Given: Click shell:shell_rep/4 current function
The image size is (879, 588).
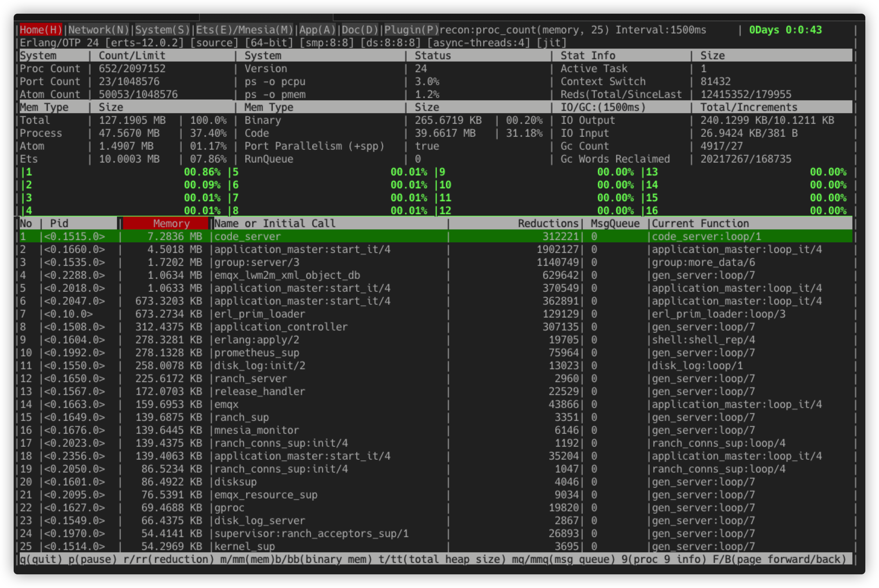Looking at the screenshot, I should pos(703,340).
